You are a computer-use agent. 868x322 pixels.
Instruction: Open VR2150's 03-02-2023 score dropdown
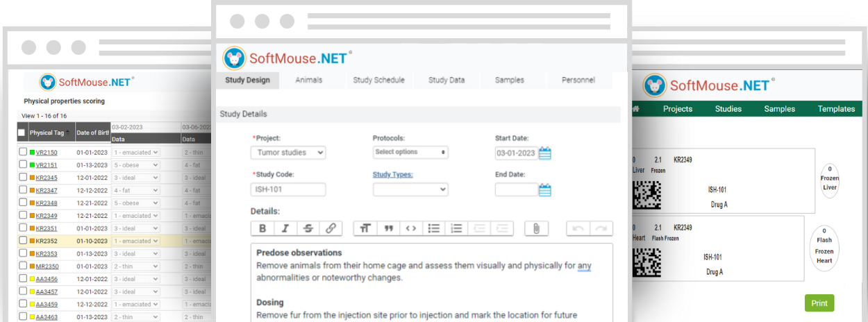[135, 152]
